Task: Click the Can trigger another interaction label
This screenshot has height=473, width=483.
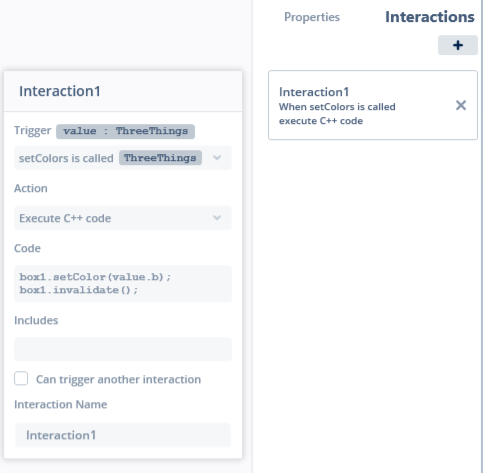Action: point(118,379)
